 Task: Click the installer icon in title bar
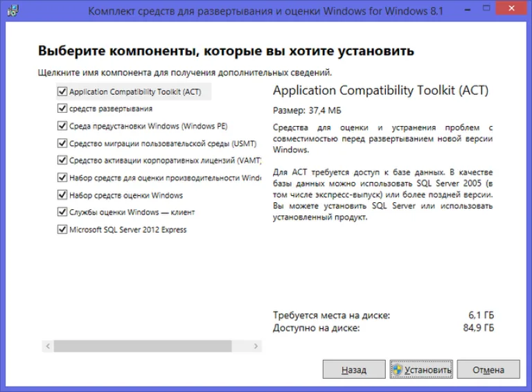13,10
